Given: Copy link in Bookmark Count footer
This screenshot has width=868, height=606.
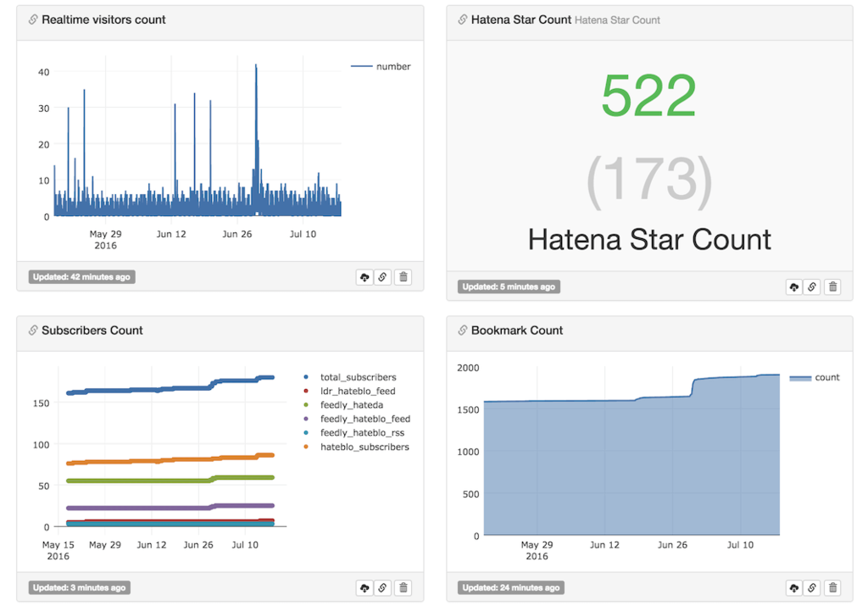Looking at the screenshot, I should (812, 587).
